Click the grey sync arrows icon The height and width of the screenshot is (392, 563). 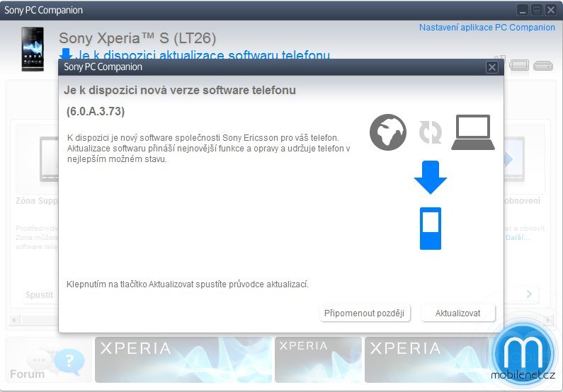430,132
